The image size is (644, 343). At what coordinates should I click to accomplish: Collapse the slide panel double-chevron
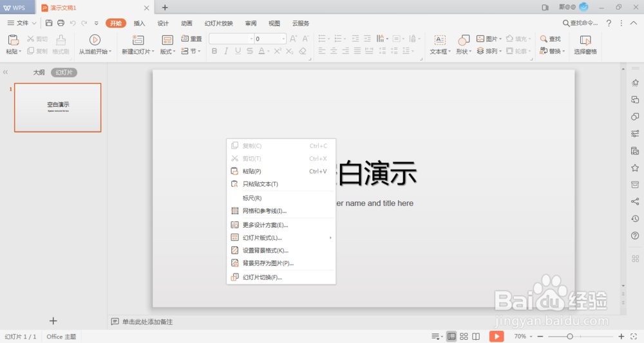[5, 72]
